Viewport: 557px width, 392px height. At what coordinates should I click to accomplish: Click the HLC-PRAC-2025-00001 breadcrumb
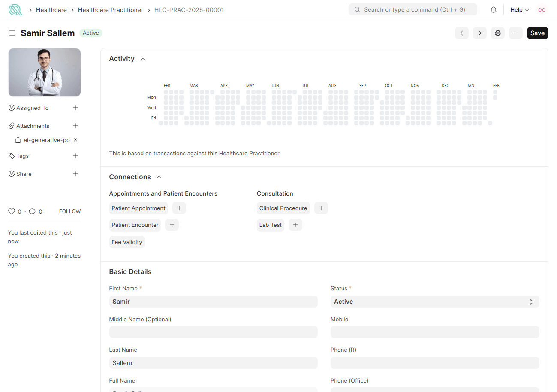189,9
